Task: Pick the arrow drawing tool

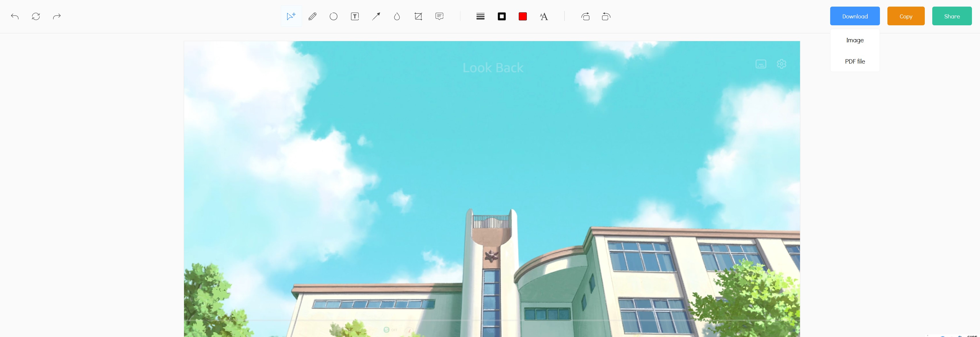Action: [376, 16]
